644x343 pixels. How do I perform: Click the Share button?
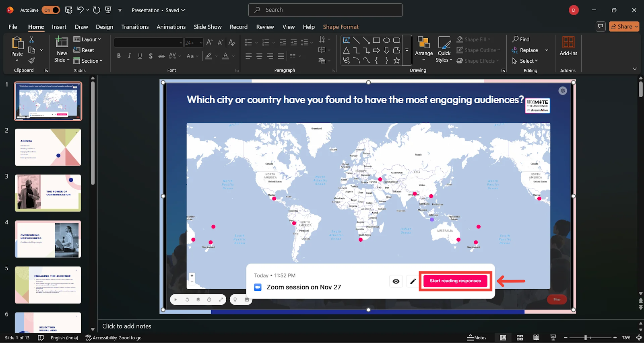[x=624, y=27]
